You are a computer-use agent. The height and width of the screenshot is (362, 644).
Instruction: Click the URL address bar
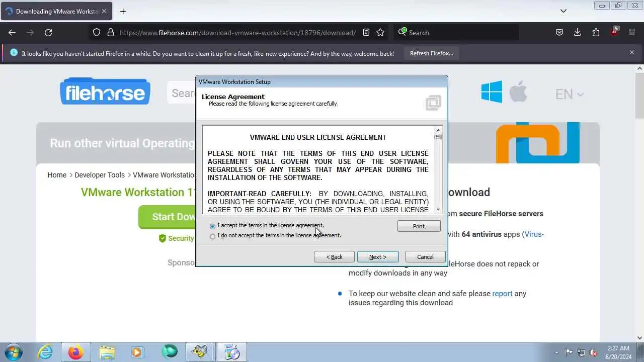coord(237,33)
